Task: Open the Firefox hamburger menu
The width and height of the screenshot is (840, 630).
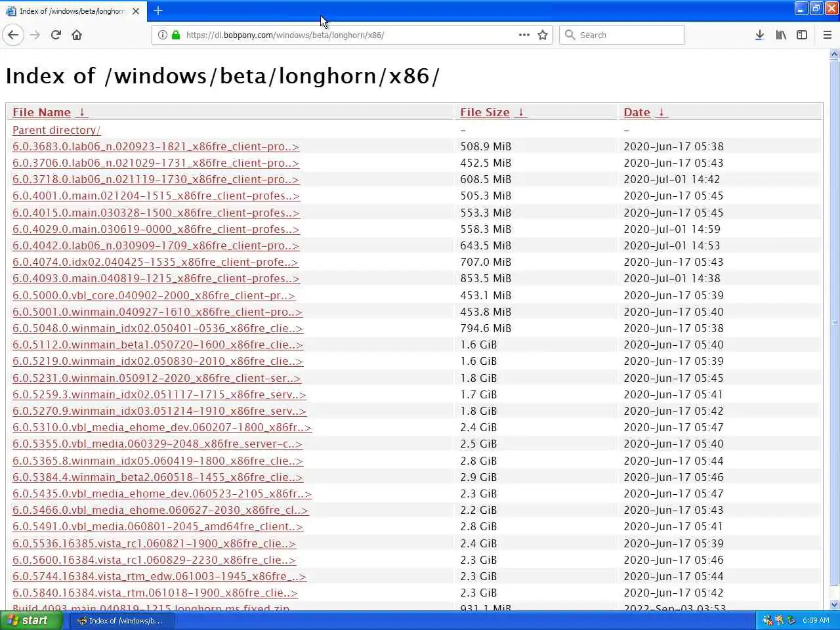Action: pos(828,35)
